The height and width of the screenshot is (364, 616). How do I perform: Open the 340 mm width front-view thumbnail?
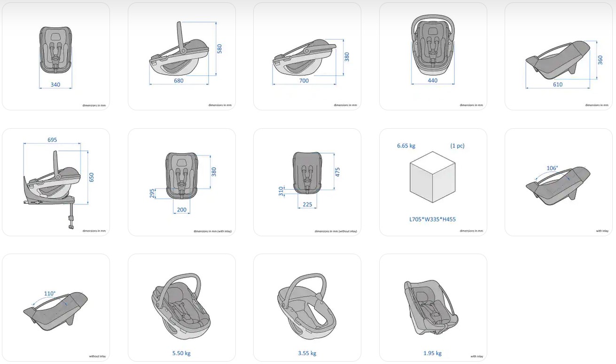point(56,56)
